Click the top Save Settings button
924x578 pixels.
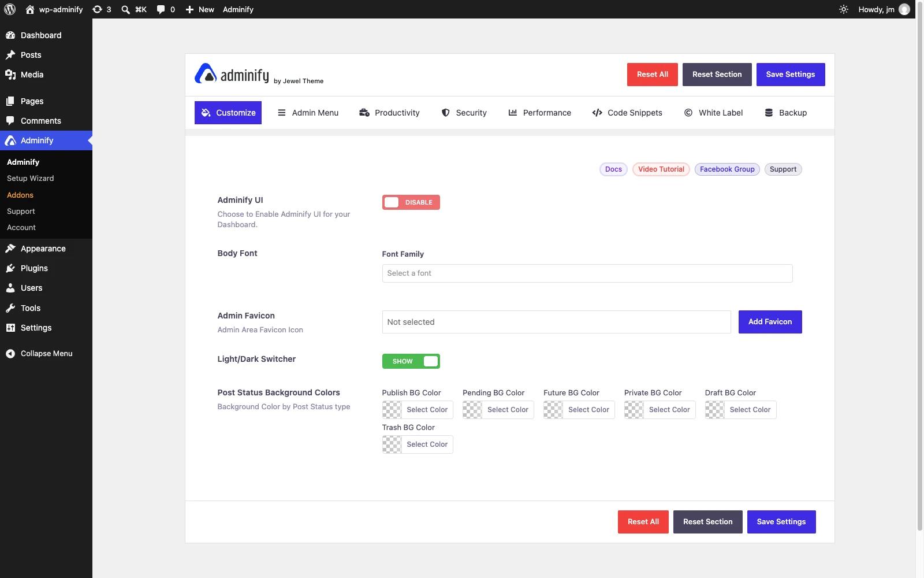[791, 75]
